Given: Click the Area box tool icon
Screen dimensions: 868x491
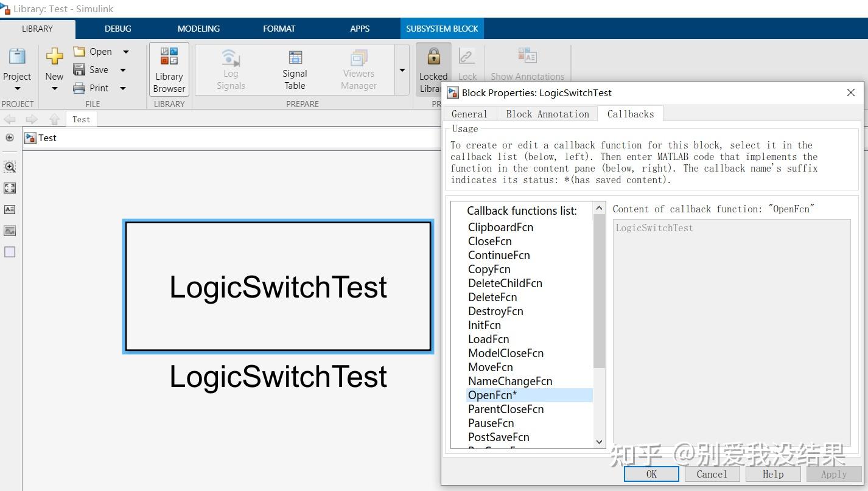Looking at the screenshot, I should [x=10, y=252].
